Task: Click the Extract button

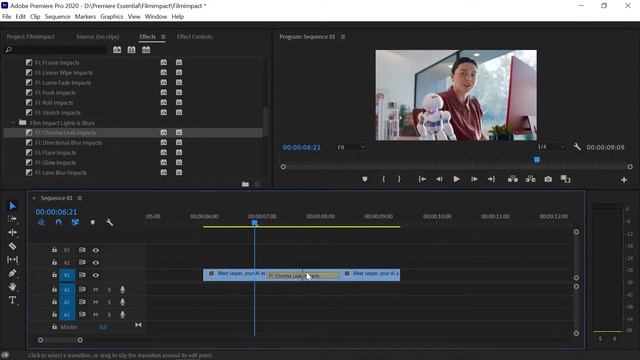Action: coord(531,179)
